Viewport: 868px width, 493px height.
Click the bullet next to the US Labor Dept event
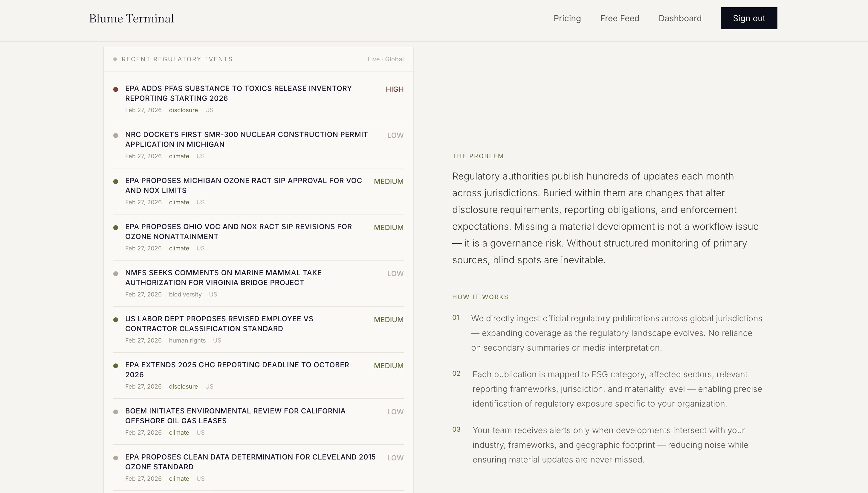coord(116,319)
